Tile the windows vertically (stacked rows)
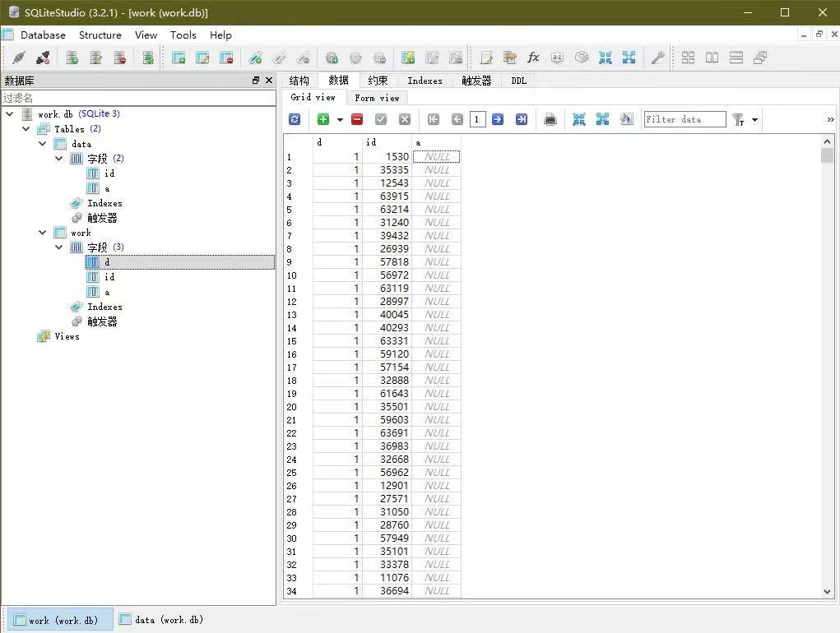This screenshot has height=633, width=840. click(x=736, y=58)
